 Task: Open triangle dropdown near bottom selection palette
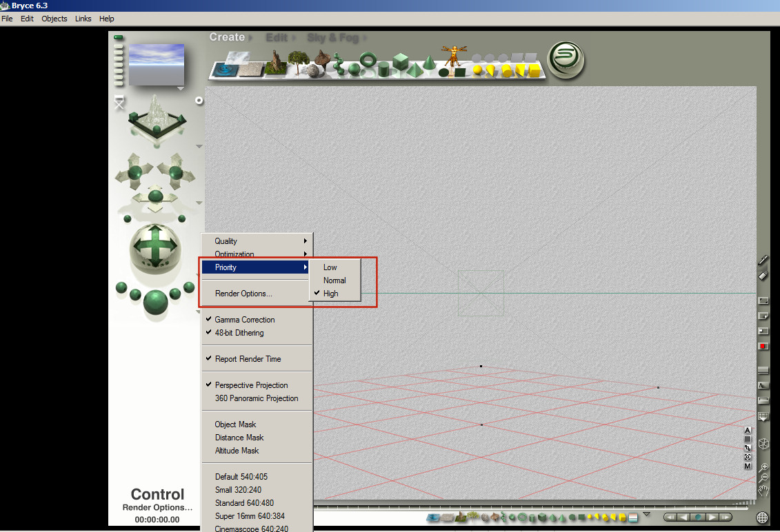(x=647, y=514)
